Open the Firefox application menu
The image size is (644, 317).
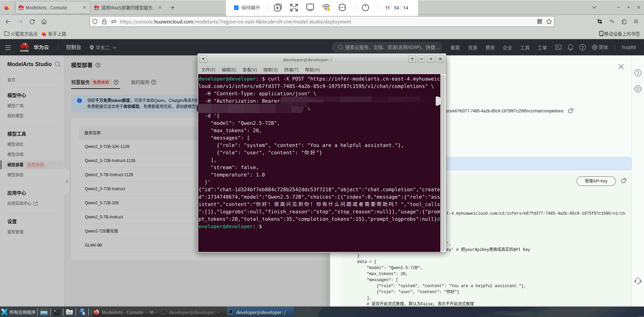(636, 21)
